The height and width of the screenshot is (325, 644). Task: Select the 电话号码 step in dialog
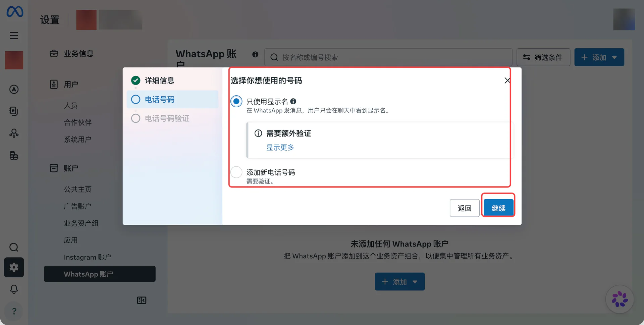click(172, 100)
